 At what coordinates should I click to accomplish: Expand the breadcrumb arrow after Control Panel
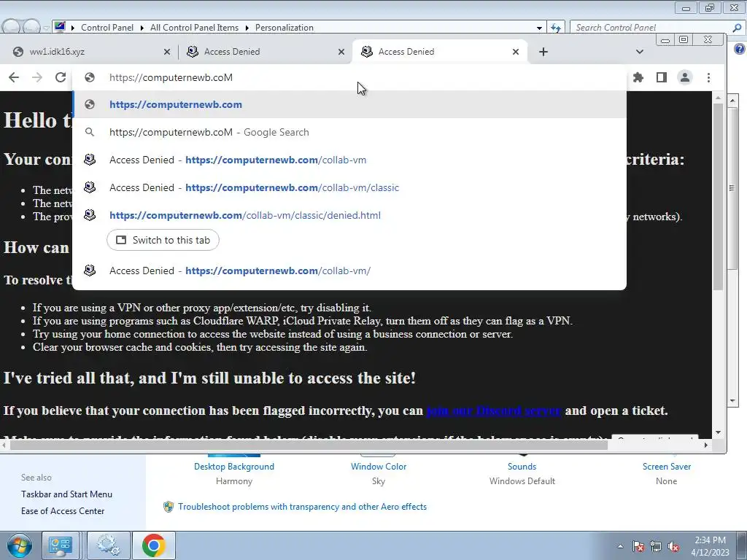(x=142, y=28)
